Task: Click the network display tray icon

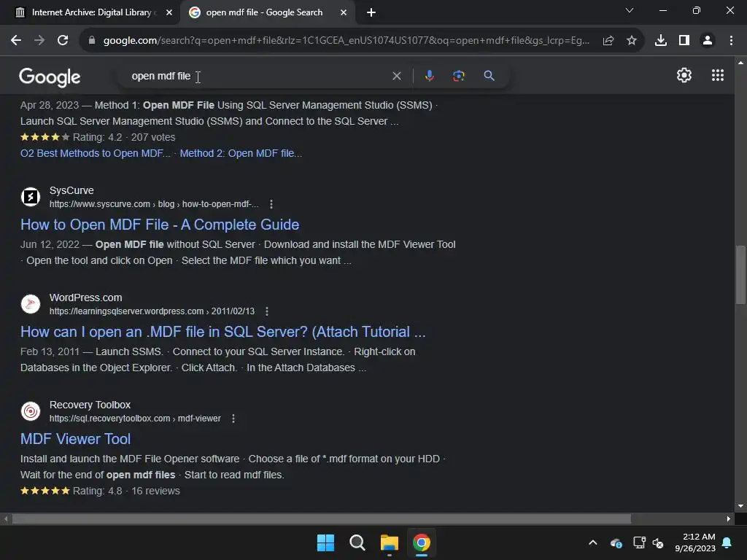Action: pos(639,542)
